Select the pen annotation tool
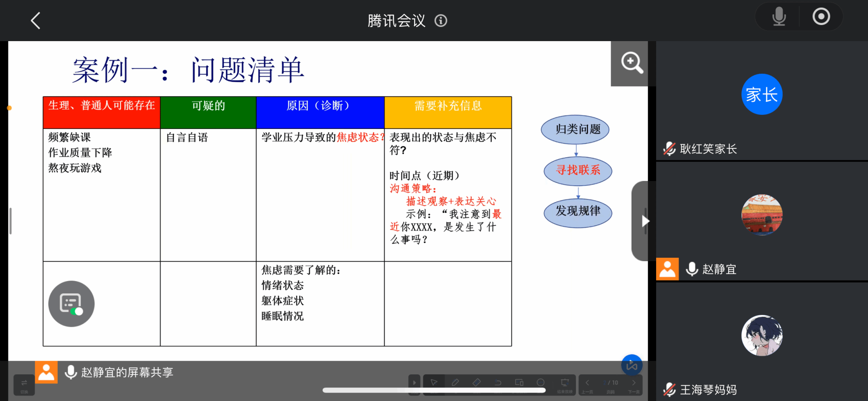The width and height of the screenshot is (868, 401). [x=456, y=382]
